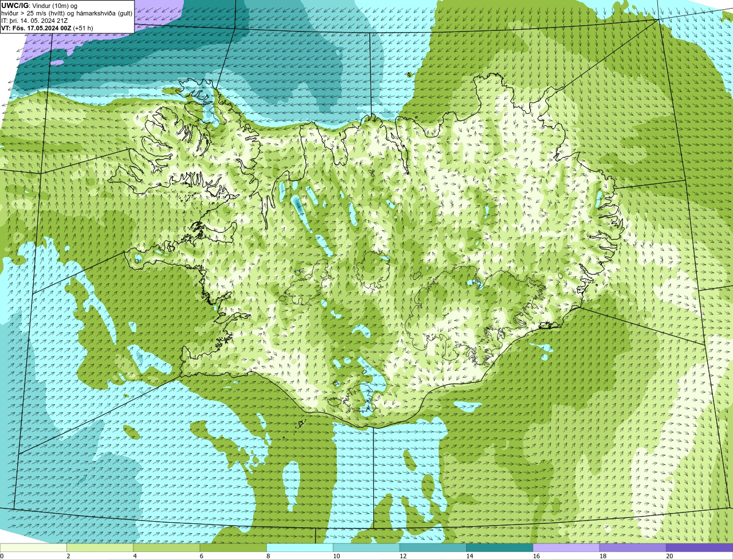Click the darker green 6–8 m/s legend swatch
733x560 pixels.
tap(234, 547)
